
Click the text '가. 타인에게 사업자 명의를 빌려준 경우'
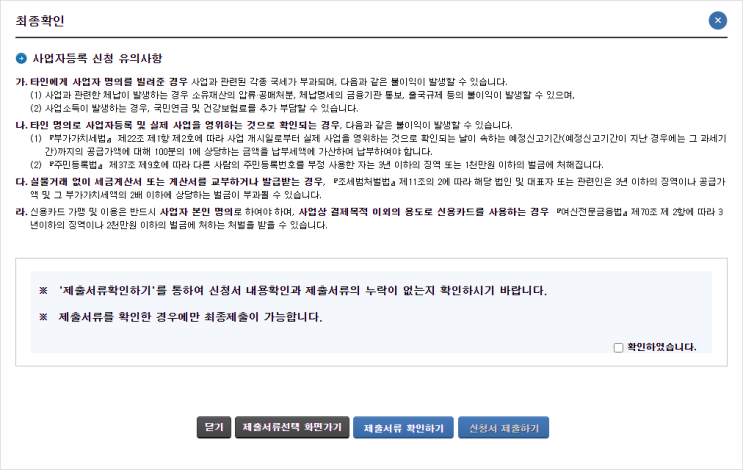[x=101, y=82]
